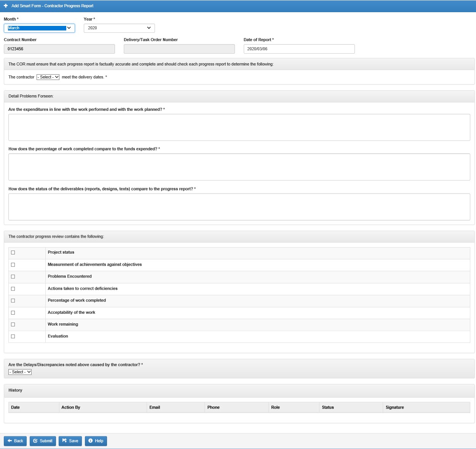Toggle the Percentage of work completed checkbox
476x449 pixels.
click(x=13, y=300)
